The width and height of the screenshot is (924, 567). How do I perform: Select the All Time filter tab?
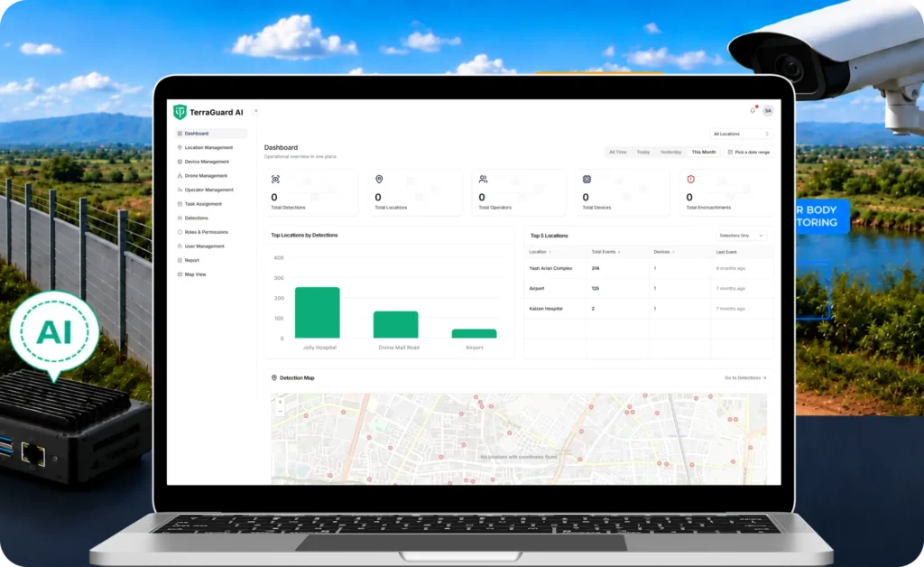617,152
